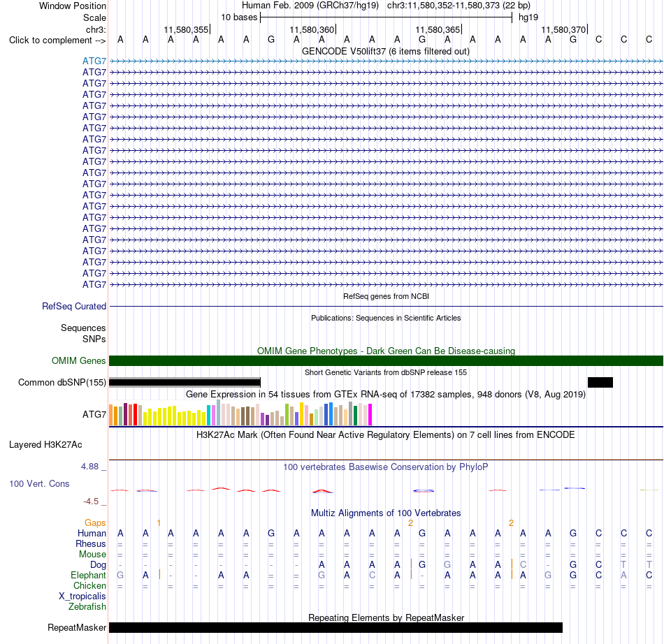Click the 'Zebrafish' alignment row label
The image size is (664, 644).
[x=87, y=607]
